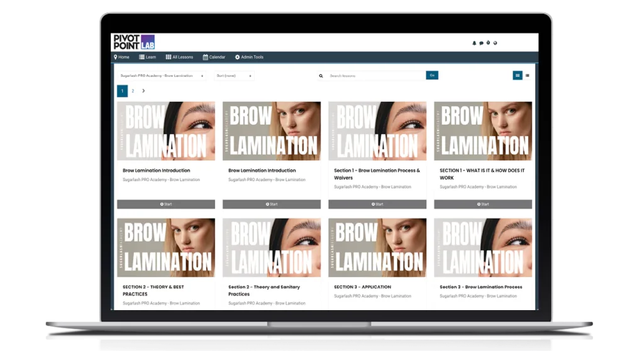Switch to grid view of lessons
The height and width of the screenshot is (351, 644).
click(517, 75)
